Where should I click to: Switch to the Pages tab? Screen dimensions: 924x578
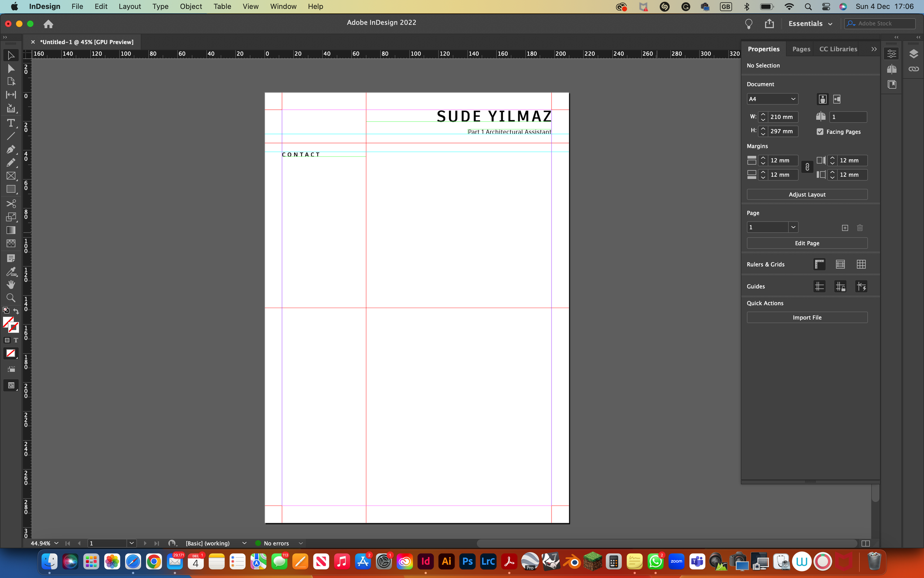click(801, 49)
